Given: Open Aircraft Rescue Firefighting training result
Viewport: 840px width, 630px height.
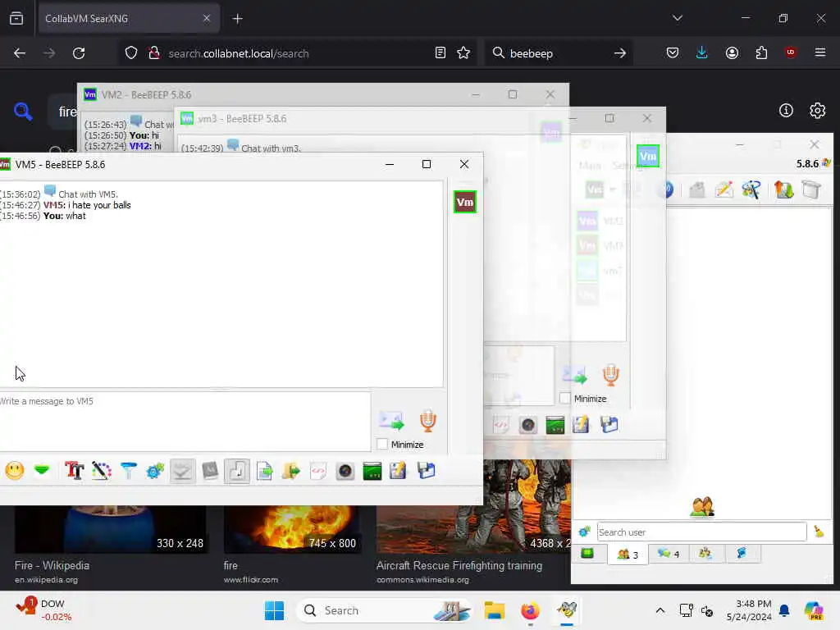Looking at the screenshot, I should tap(459, 565).
